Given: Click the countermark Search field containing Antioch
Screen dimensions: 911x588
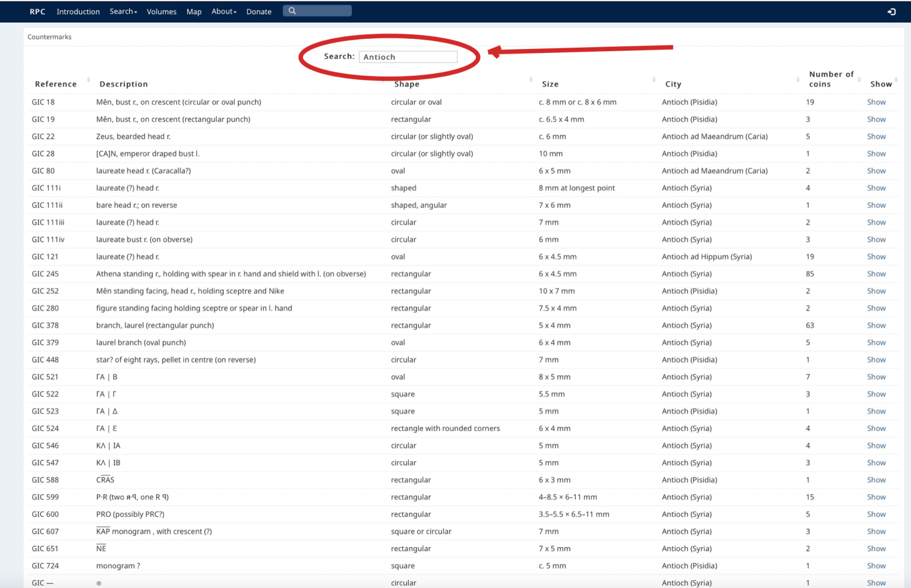Looking at the screenshot, I should [x=408, y=57].
